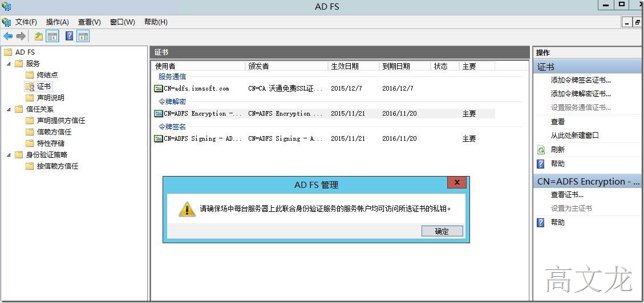Toggle the Show/Hide Console Tree icon

pos(52,36)
